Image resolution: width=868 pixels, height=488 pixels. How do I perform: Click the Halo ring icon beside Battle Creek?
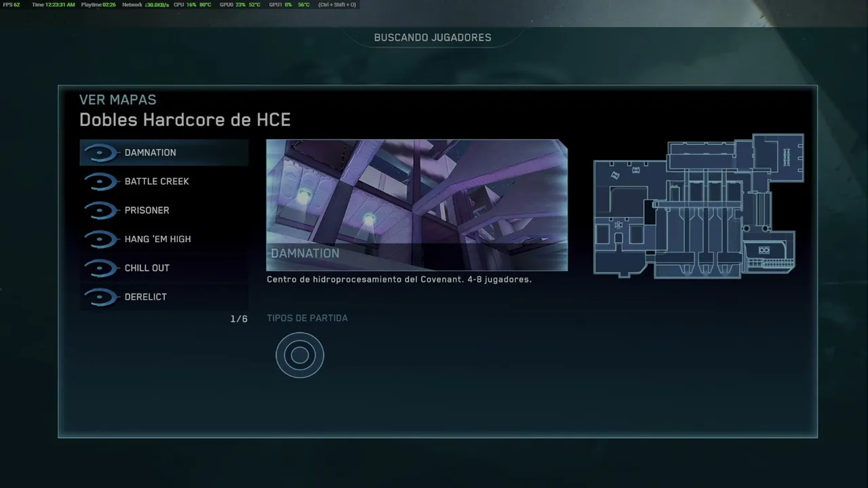point(101,182)
